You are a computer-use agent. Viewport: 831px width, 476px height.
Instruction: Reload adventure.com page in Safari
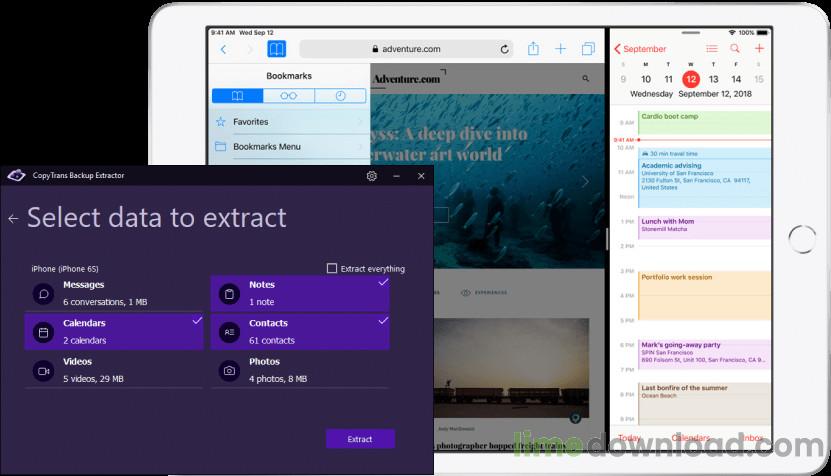click(x=505, y=49)
